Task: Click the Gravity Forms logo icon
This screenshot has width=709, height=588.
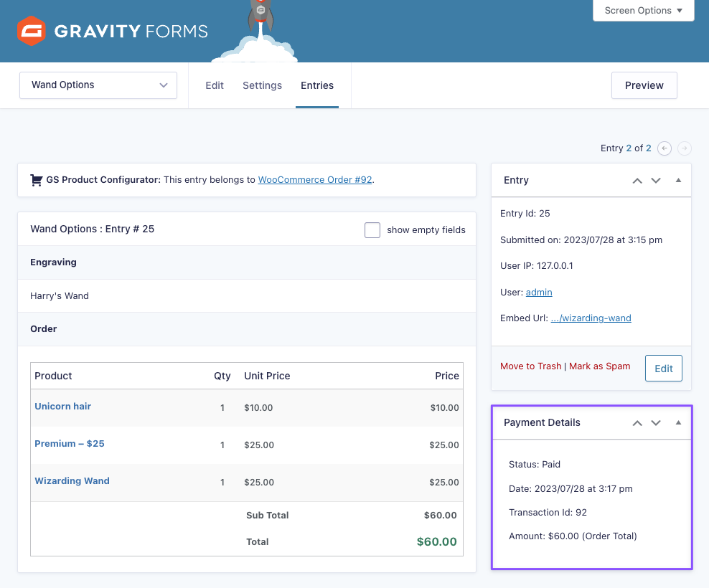Action: (x=31, y=31)
